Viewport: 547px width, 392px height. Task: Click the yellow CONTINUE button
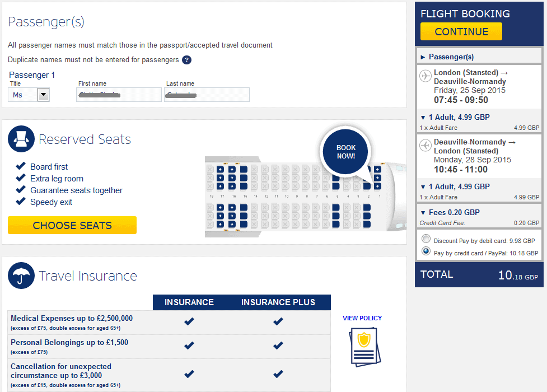(x=461, y=32)
